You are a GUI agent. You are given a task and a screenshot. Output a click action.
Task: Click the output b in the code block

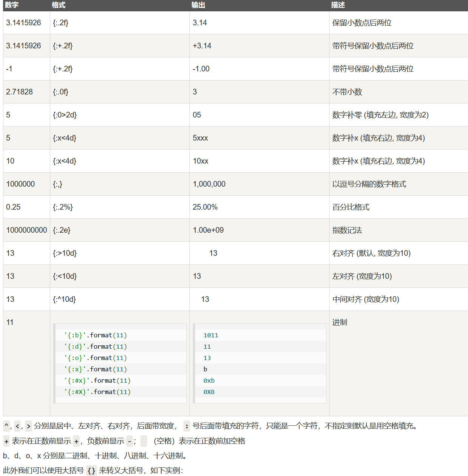205,369
